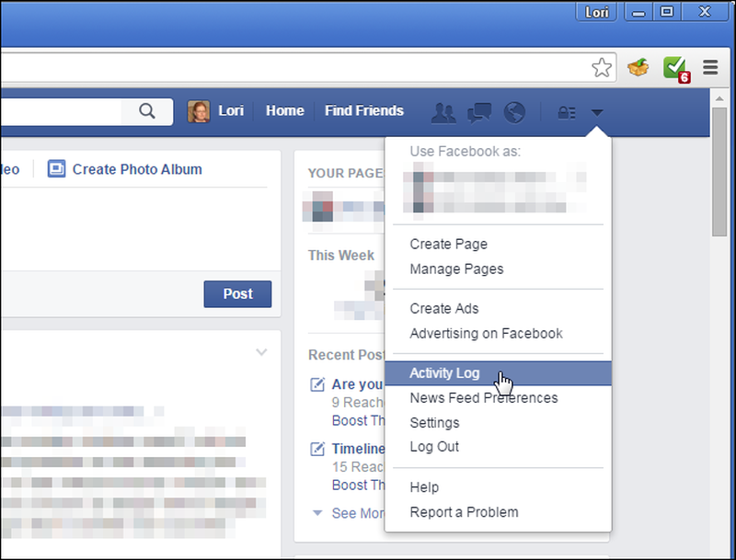Go to Lori's profile link

(x=231, y=110)
